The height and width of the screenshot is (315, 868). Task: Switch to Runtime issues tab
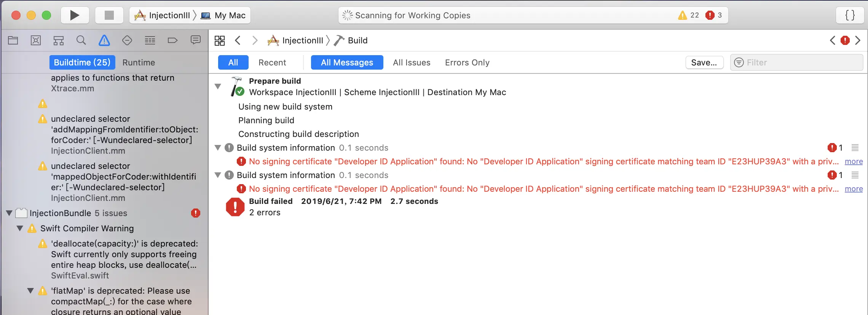pos(139,62)
